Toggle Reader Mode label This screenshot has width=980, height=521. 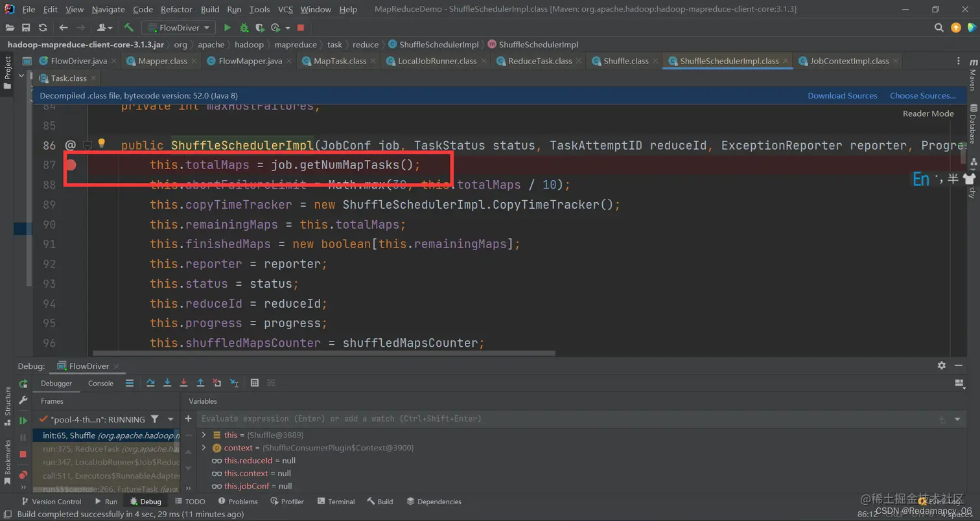click(x=928, y=113)
